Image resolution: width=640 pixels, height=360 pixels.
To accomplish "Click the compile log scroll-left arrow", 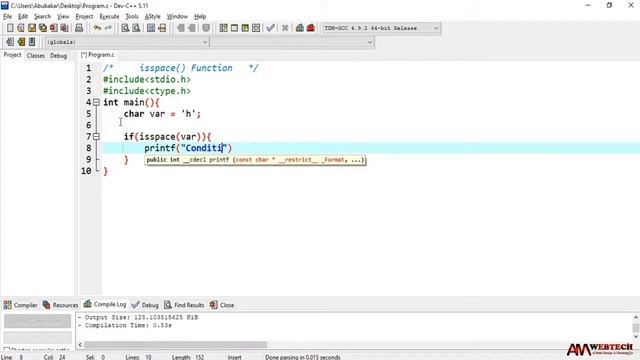I will (x=80, y=345).
